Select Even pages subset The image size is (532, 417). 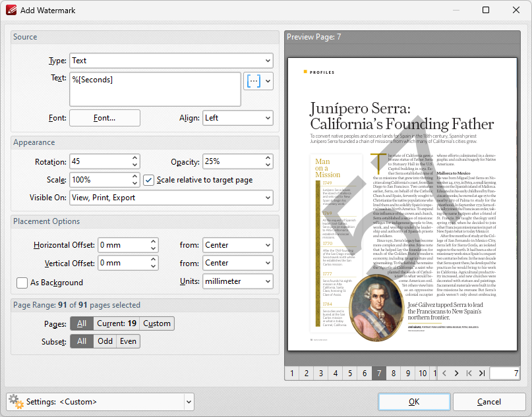pyautogui.click(x=129, y=341)
